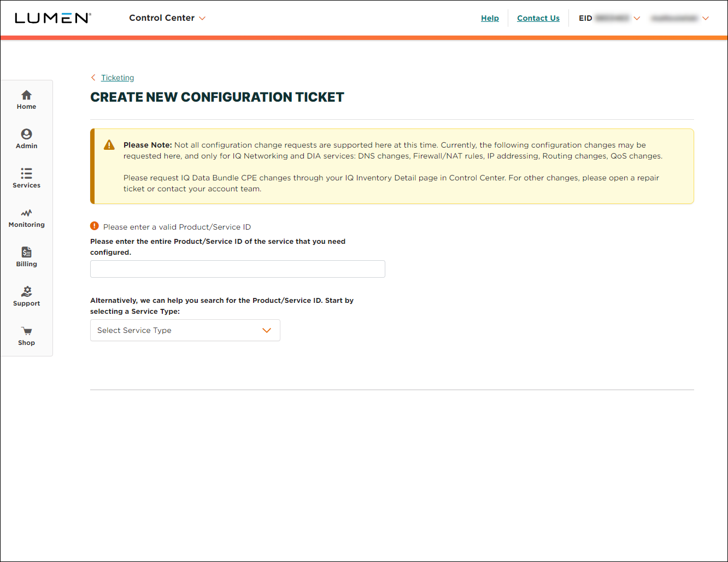Click the Help link
This screenshot has height=562, width=728.
490,18
